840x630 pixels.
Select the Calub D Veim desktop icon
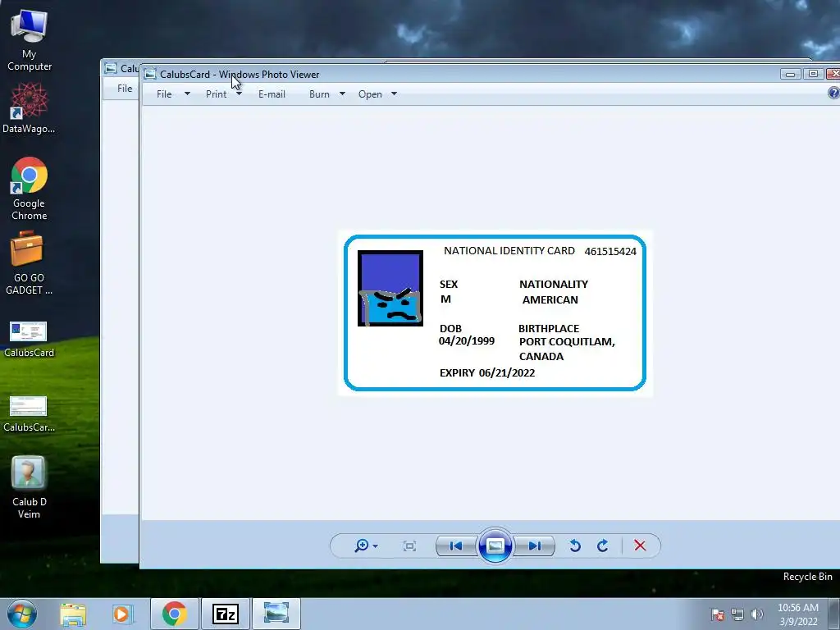pos(29,487)
